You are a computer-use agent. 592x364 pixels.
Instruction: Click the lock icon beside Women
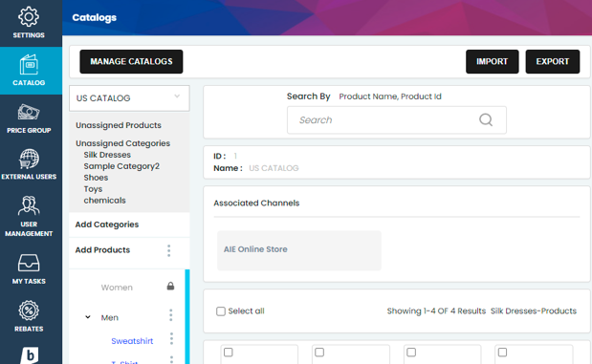click(170, 287)
